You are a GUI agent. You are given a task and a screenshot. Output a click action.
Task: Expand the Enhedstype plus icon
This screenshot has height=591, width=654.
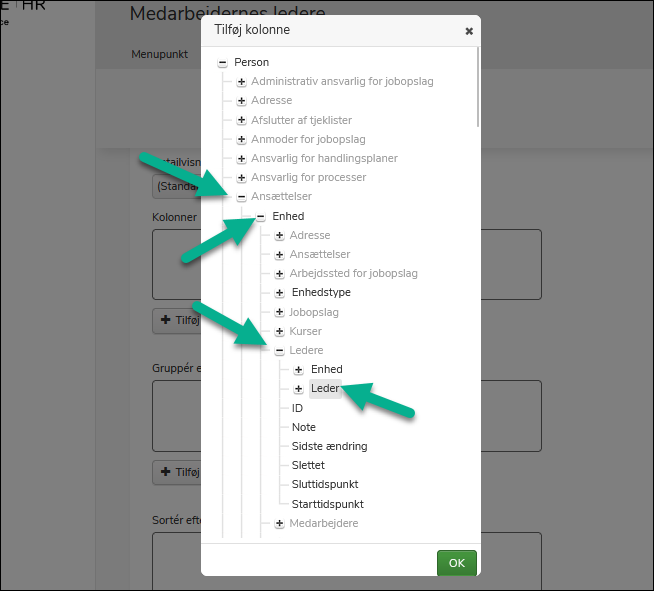[279, 293]
